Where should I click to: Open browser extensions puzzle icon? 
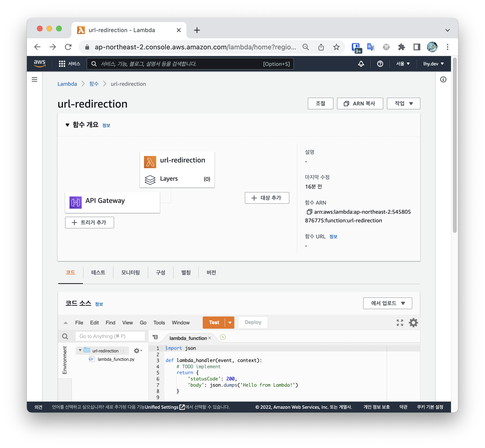click(401, 47)
